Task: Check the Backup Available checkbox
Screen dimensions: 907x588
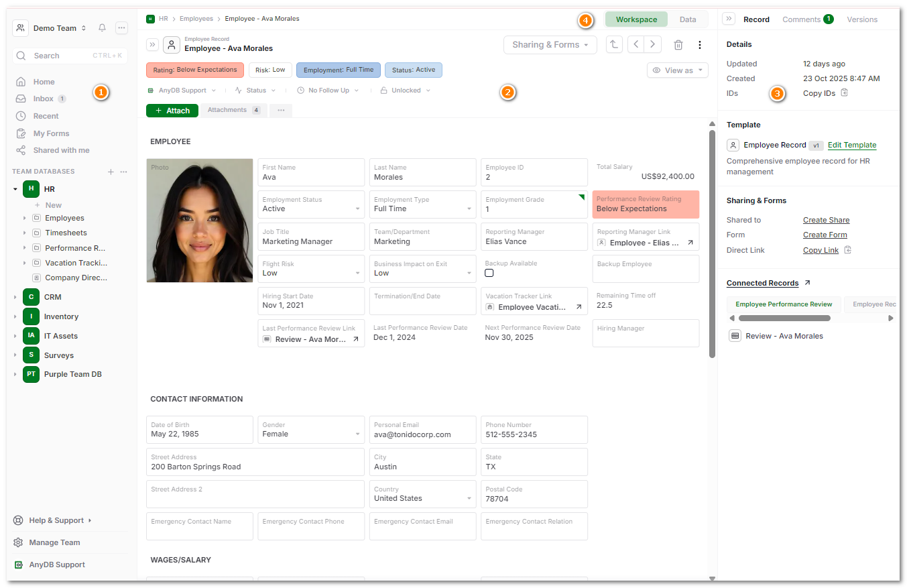Action: 489,273
